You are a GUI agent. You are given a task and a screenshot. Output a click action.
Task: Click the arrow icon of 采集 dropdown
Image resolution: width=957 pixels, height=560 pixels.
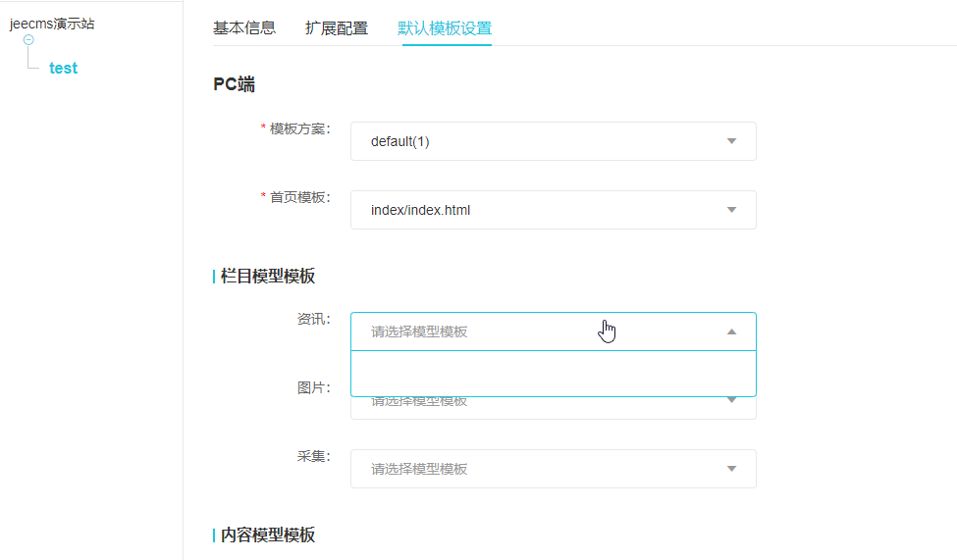731,469
